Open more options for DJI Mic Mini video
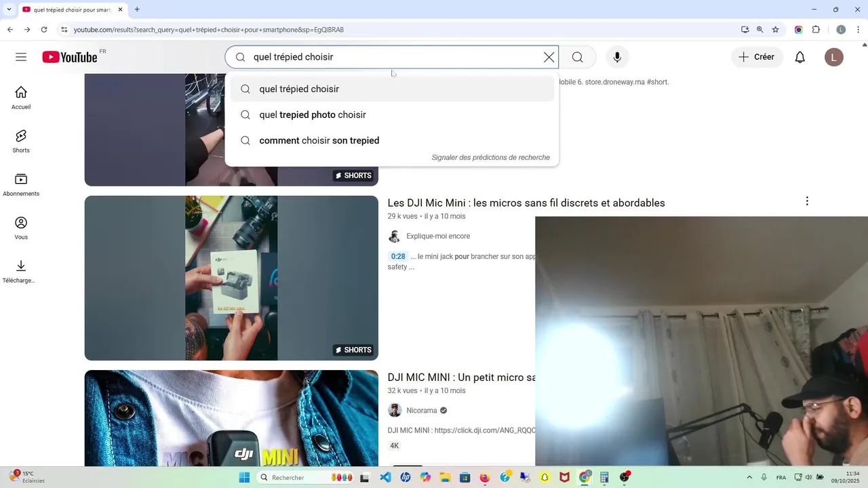 [x=807, y=201]
